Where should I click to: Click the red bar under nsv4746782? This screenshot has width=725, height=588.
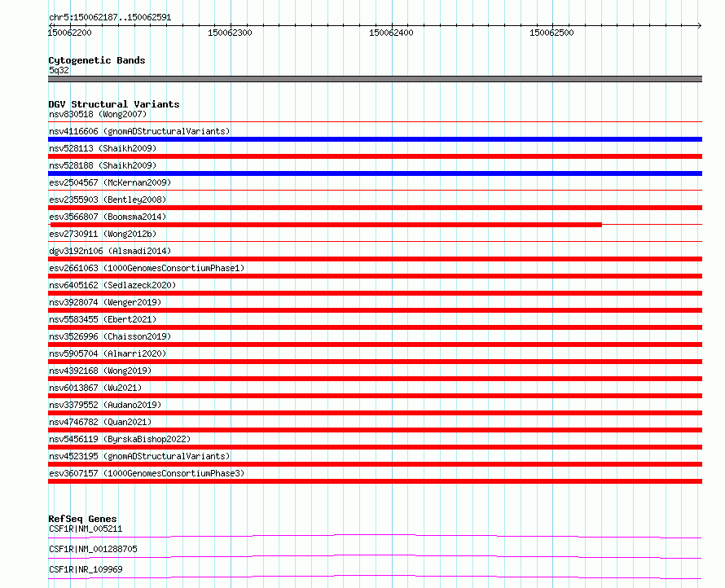[375, 430]
